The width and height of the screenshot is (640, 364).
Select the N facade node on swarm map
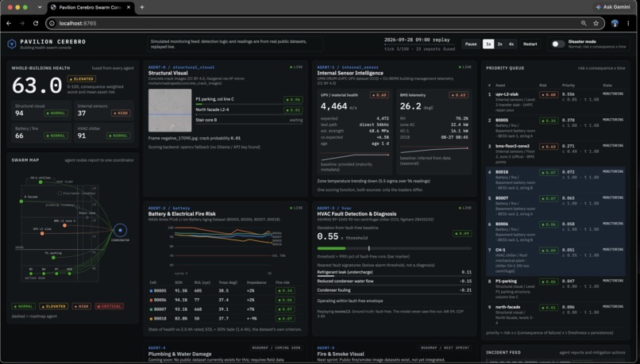click(x=21, y=201)
